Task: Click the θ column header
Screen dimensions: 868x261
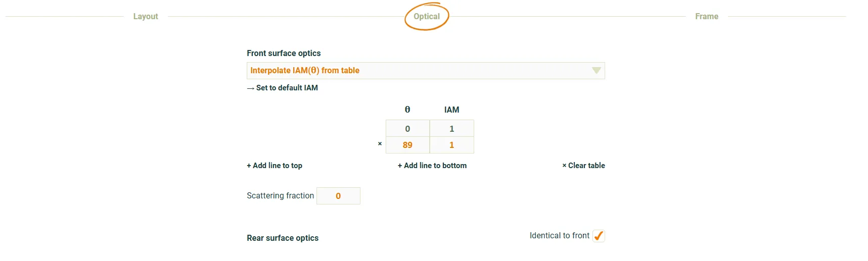Action: 407,110
